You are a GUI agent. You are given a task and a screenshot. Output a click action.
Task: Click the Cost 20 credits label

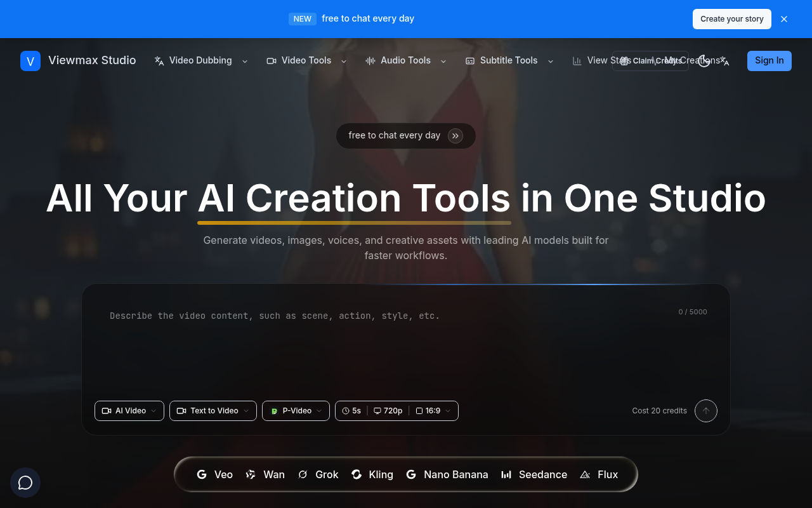tap(660, 411)
